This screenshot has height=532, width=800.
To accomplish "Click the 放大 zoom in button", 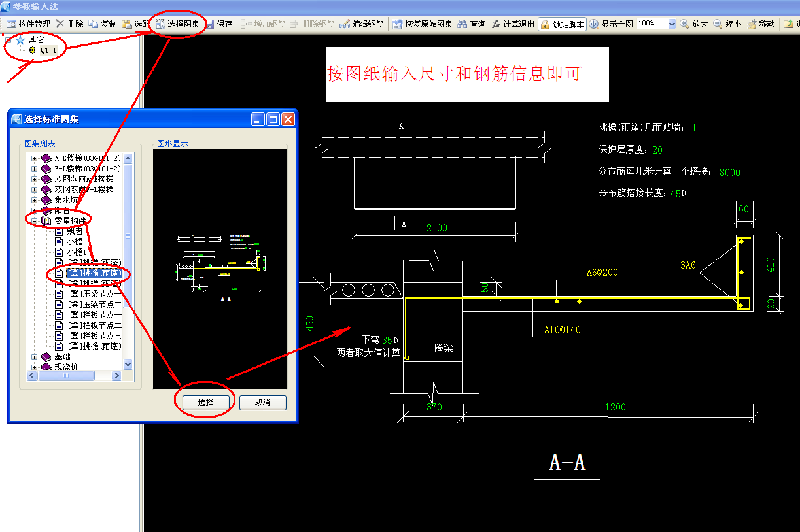I will point(694,24).
